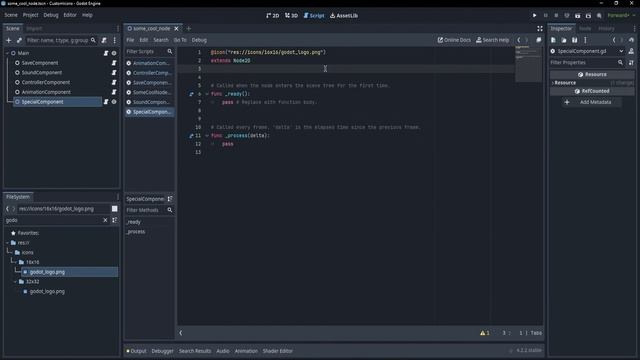The height and width of the screenshot is (360, 640).
Task: Open Online Docs
Action: pos(454,40)
